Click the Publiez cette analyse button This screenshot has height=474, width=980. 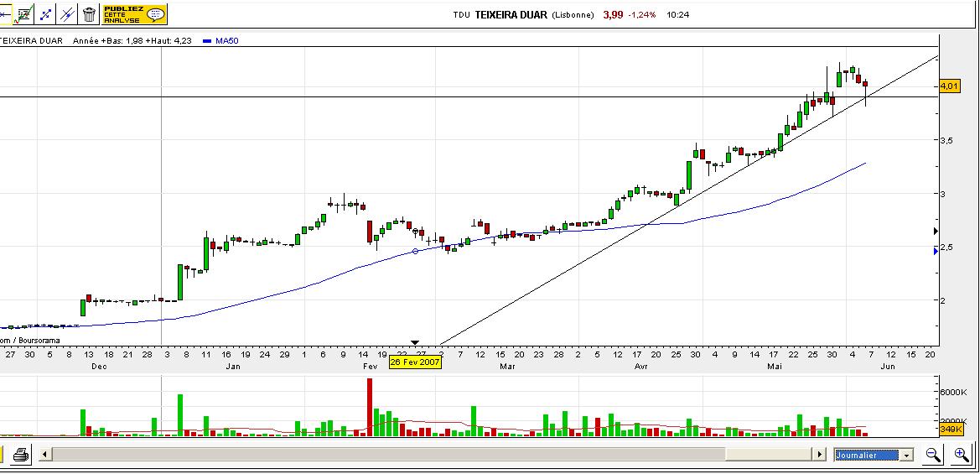(134, 14)
